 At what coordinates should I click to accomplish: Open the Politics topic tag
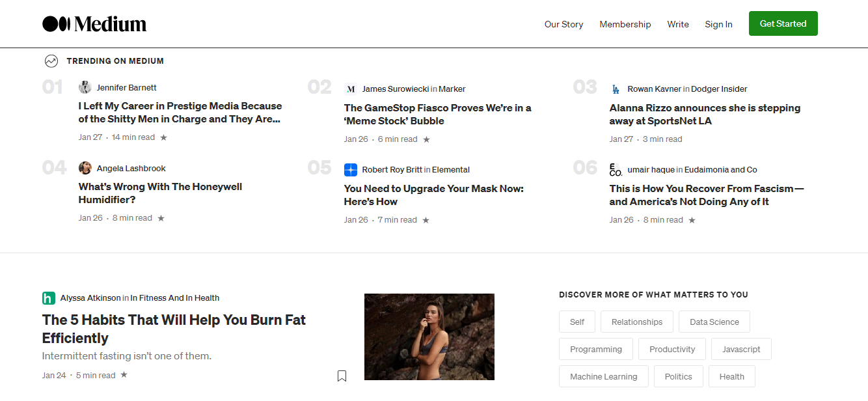tap(679, 376)
